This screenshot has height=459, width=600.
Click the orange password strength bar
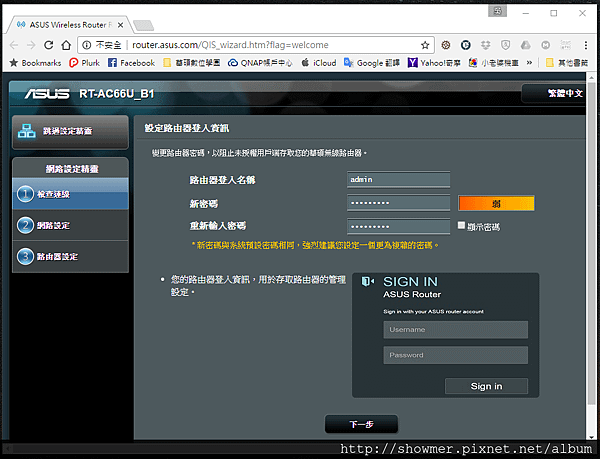(x=496, y=203)
